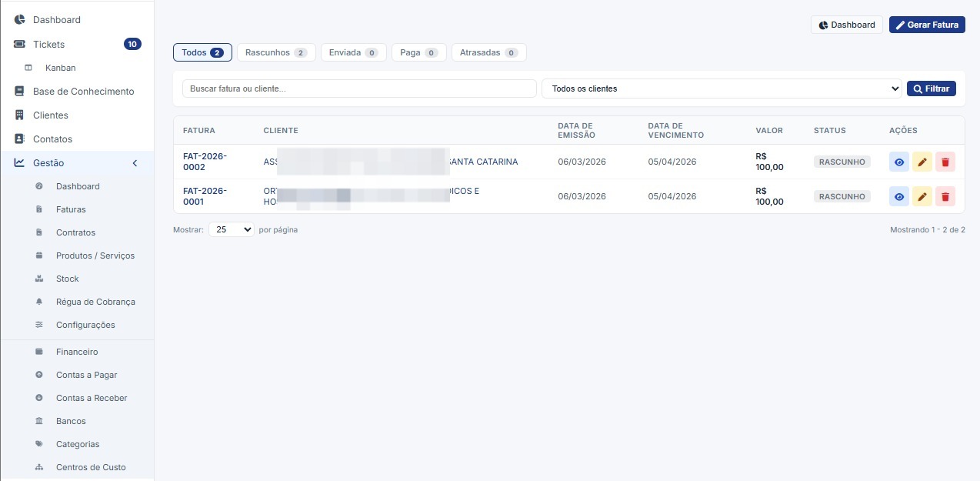Click the Gestão chart icon
Image resolution: width=980 pixels, height=481 pixels.
(19, 162)
